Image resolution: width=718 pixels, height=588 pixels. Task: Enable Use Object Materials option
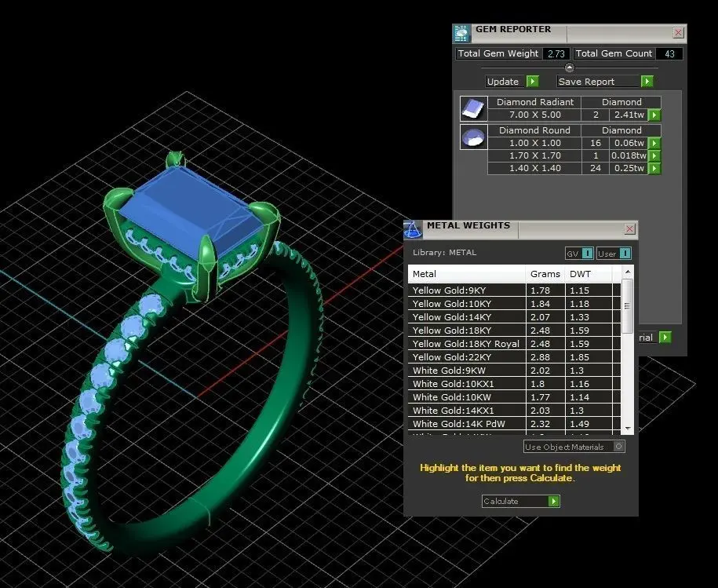(x=574, y=447)
